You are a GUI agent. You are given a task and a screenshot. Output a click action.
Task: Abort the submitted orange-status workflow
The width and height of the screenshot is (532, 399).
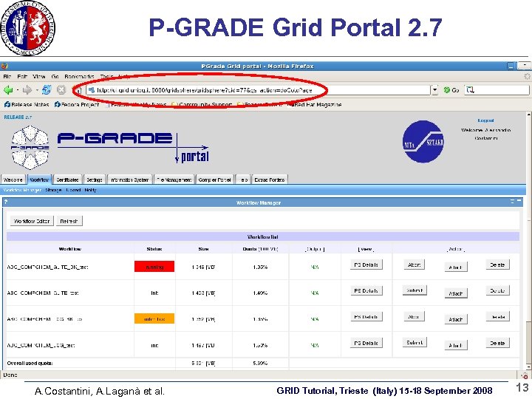click(414, 316)
